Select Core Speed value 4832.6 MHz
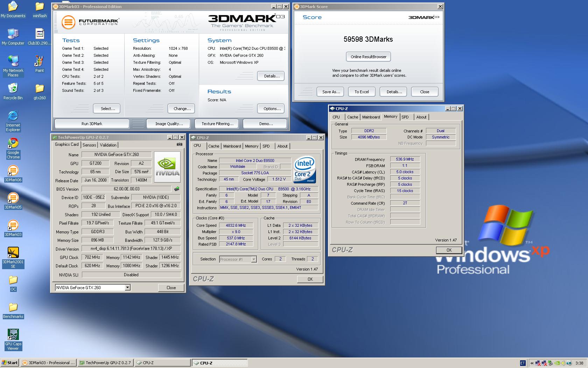 236,226
